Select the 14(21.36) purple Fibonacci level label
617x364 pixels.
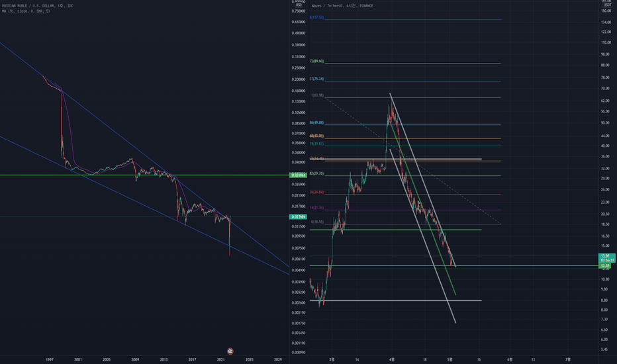316,207
